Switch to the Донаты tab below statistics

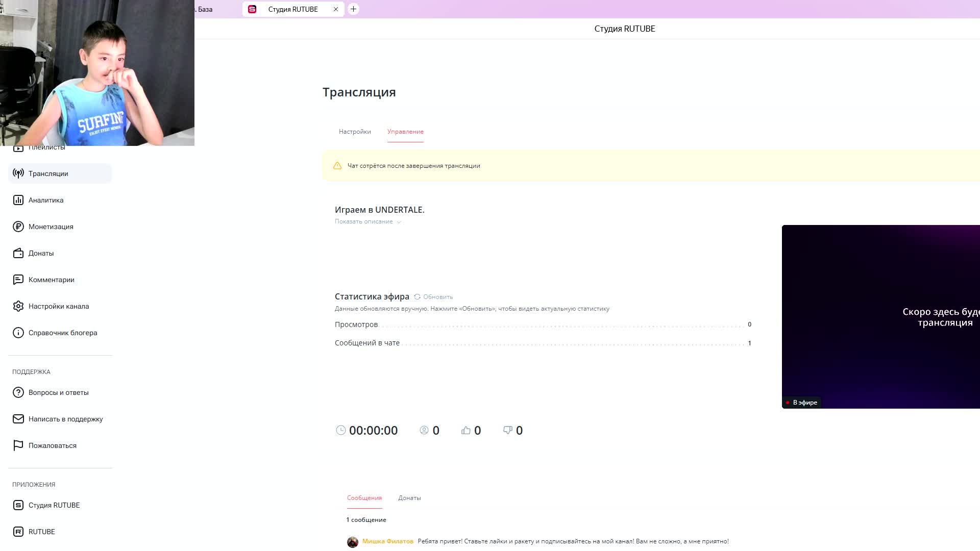click(409, 498)
